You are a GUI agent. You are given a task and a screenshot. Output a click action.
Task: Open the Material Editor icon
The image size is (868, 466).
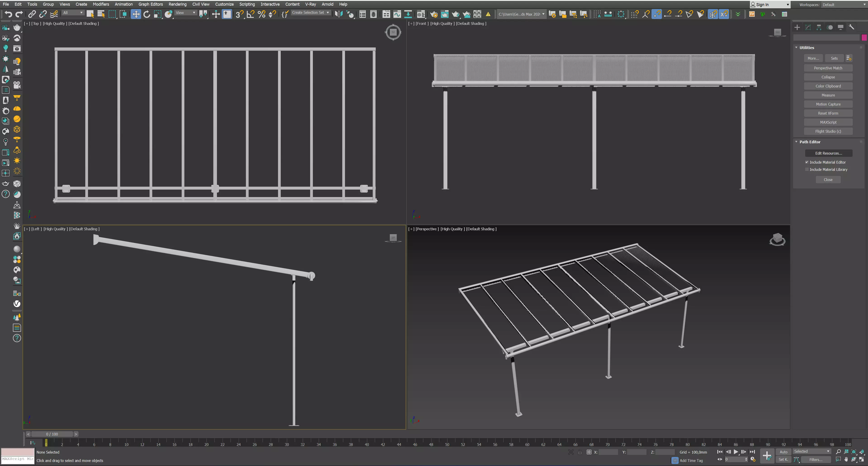pyautogui.click(x=421, y=14)
